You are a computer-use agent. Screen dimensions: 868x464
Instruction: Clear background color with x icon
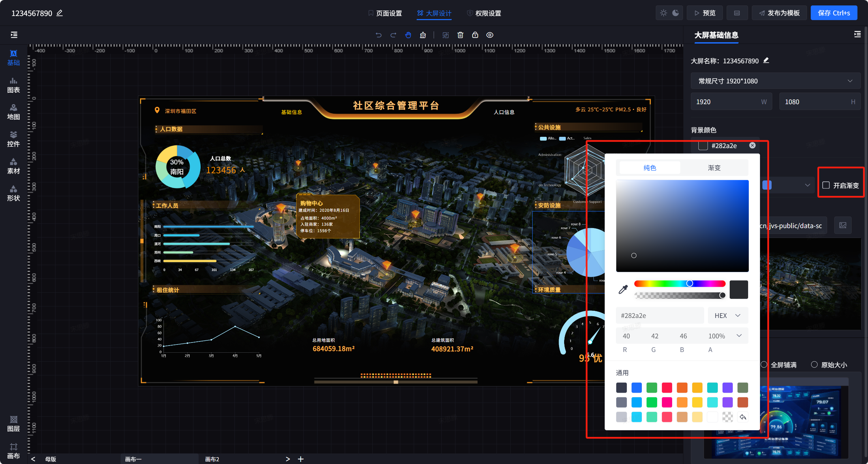753,145
